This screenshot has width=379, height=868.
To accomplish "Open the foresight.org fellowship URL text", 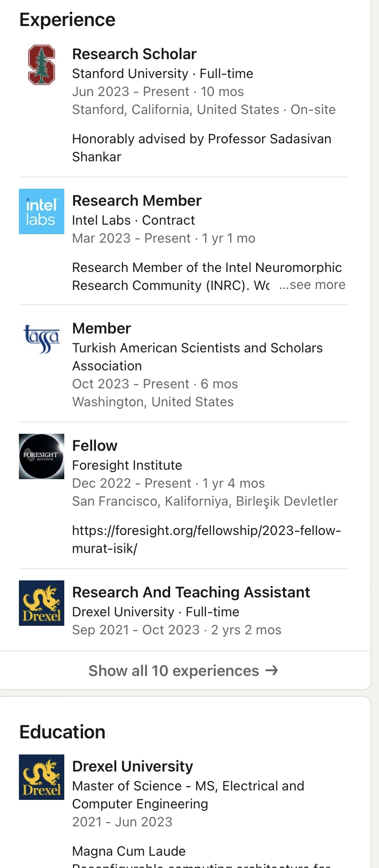I will click(x=207, y=539).
